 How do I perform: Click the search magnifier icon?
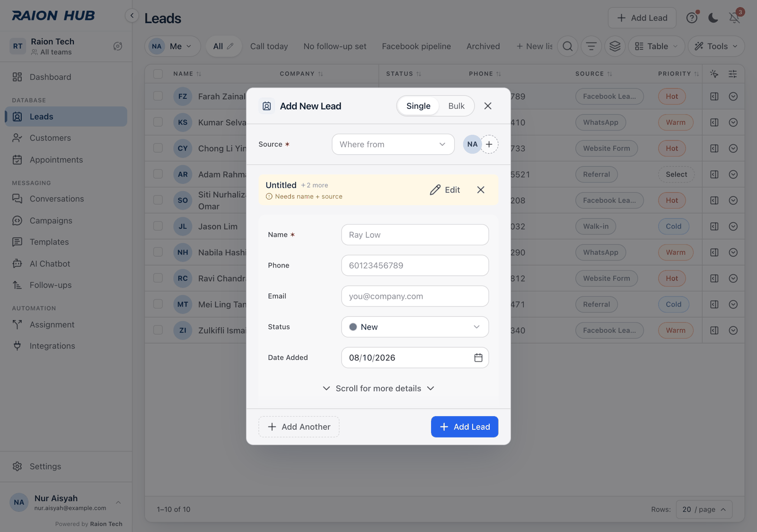(568, 46)
